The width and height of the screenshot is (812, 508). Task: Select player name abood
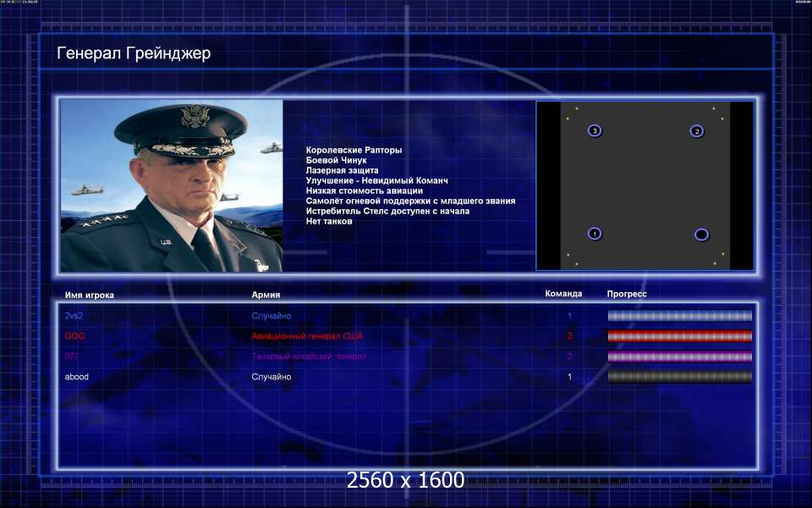[77, 377]
